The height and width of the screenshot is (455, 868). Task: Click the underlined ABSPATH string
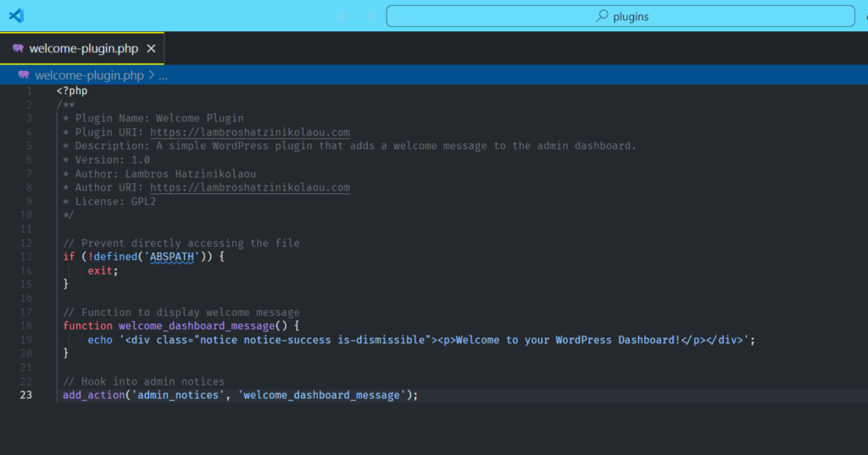172,256
